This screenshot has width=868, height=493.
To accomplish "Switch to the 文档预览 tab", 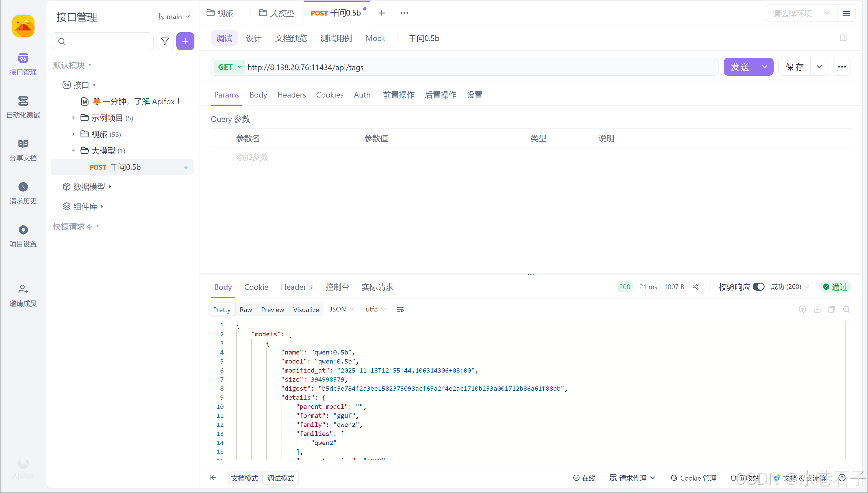I will [x=291, y=38].
